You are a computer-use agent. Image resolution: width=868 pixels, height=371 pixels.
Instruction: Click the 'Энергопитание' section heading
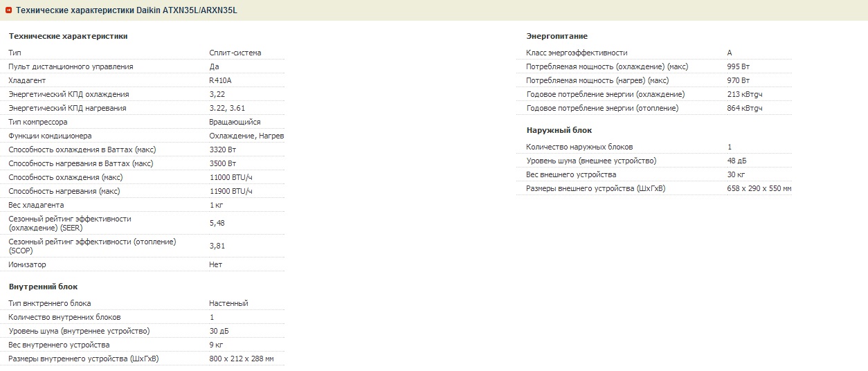click(557, 36)
